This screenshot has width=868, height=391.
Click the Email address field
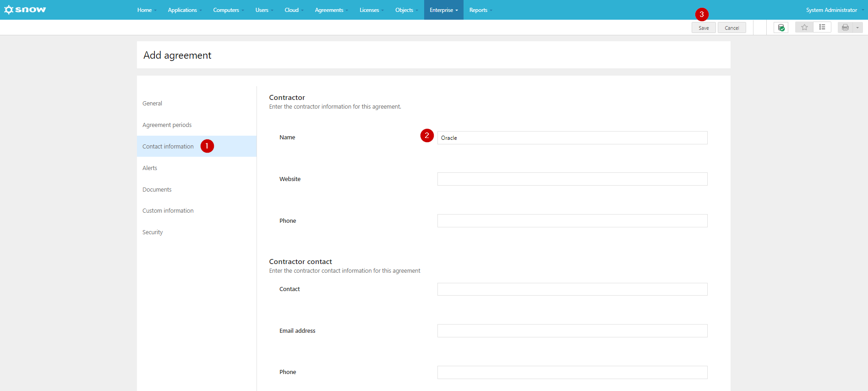(572, 331)
